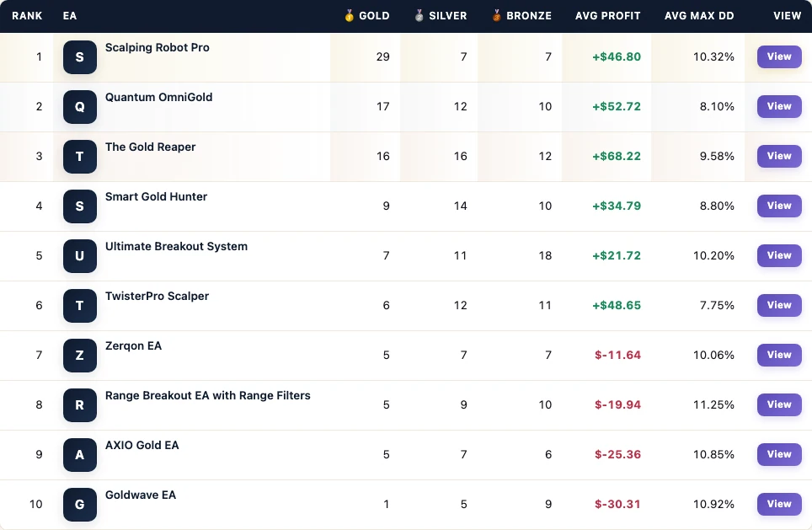
Task: View the TwisterPro Scalper entry
Action: [779, 305]
